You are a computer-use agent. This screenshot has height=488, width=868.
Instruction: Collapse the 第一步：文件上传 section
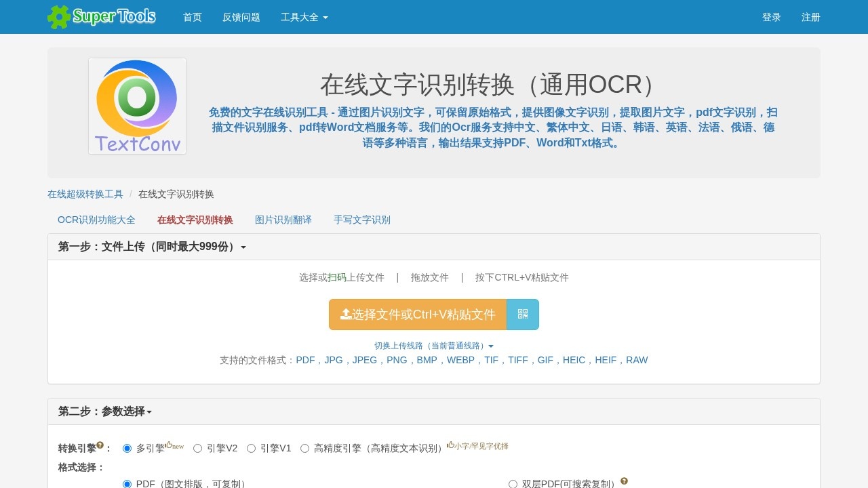pyautogui.click(x=244, y=247)
